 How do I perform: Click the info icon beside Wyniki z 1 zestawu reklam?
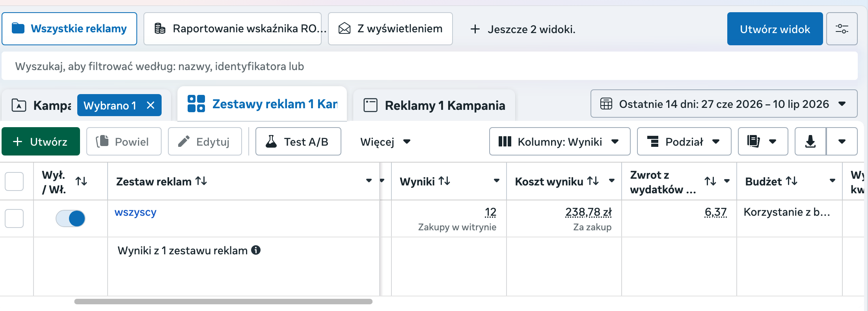pos(256,250)
